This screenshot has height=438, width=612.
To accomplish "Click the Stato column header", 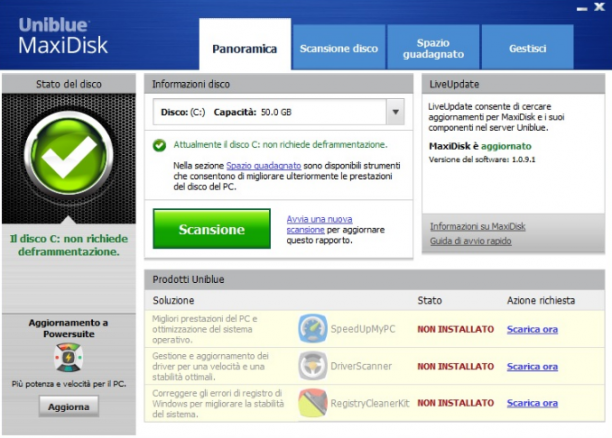I will (x=430, y=300).
